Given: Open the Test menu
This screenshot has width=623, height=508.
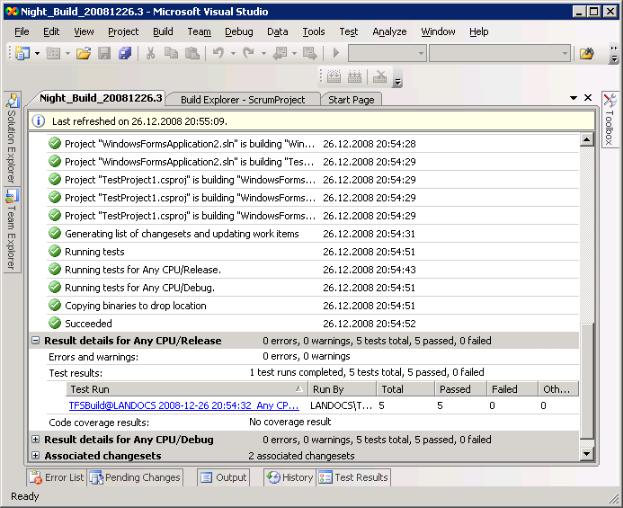Looking at the screenshot, I should pyautogui.click(x=348, y=32).
